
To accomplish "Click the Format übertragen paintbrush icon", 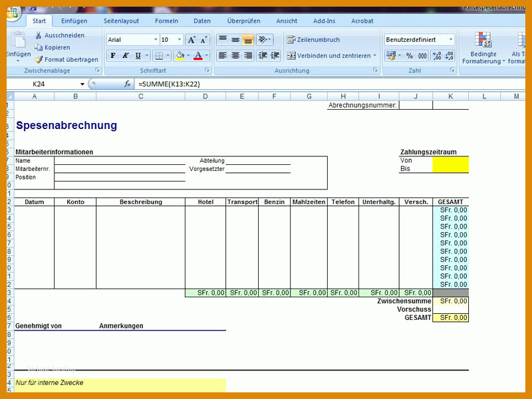I will click(39, 60).
